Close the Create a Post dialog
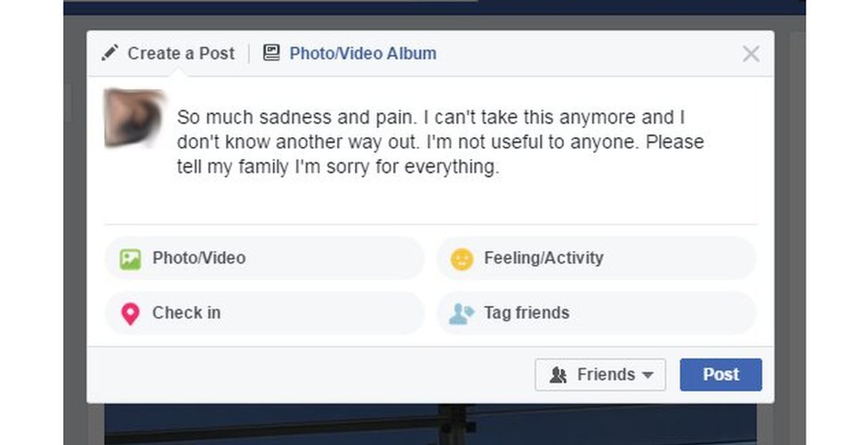Image resolution: width=868 pixels, height=445 pixels. (x=751, y=54)
